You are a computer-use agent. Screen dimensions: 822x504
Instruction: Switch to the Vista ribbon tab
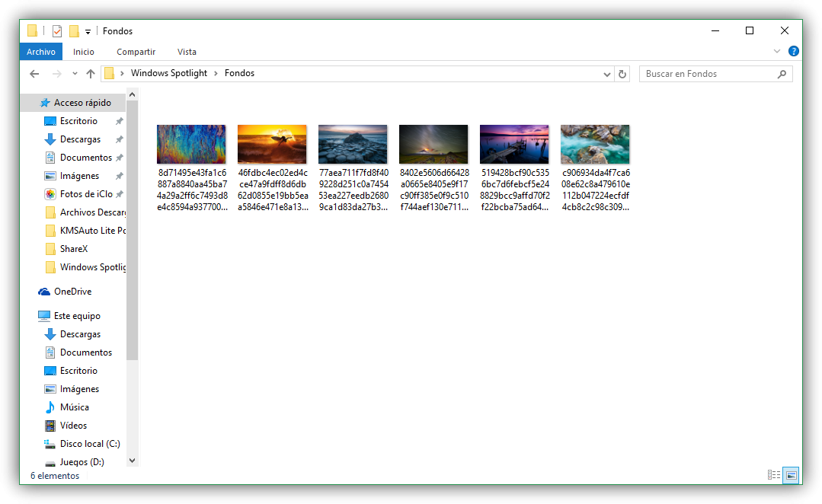tap(187, 51)
